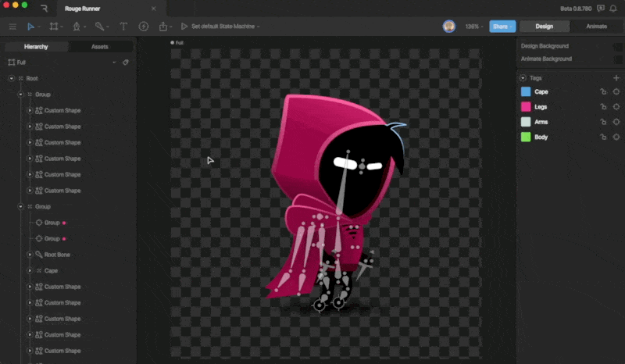Select the Legs tag name
Viewport: 625px width, 364px height.
[541, 107]
